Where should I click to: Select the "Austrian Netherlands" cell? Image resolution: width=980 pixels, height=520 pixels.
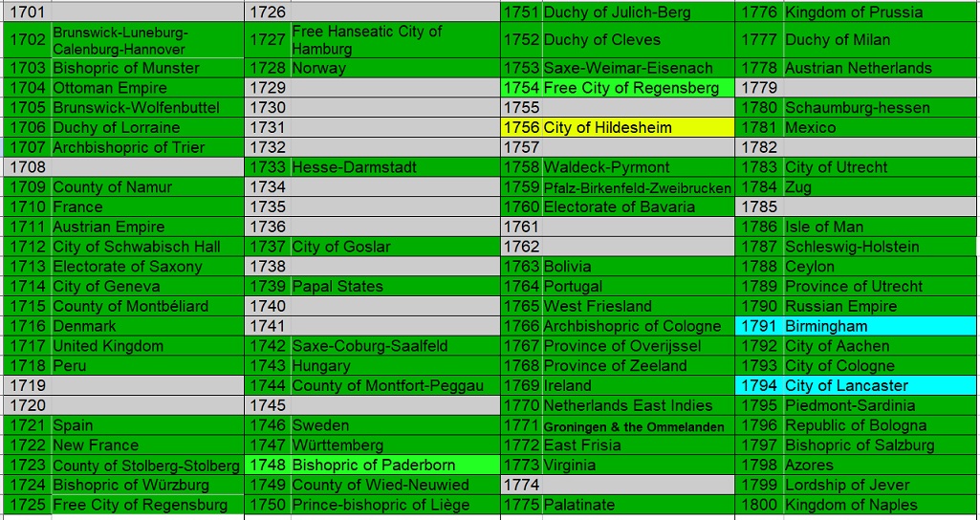tap(880, 68)
